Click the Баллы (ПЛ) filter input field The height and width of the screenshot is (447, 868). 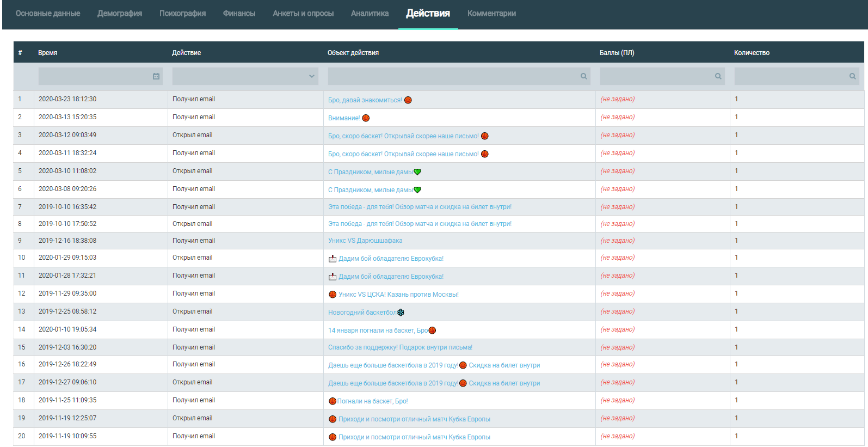656,76
